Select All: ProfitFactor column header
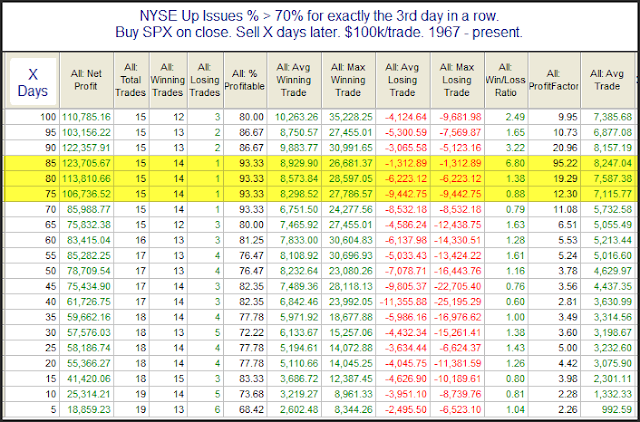 point(554,80)
